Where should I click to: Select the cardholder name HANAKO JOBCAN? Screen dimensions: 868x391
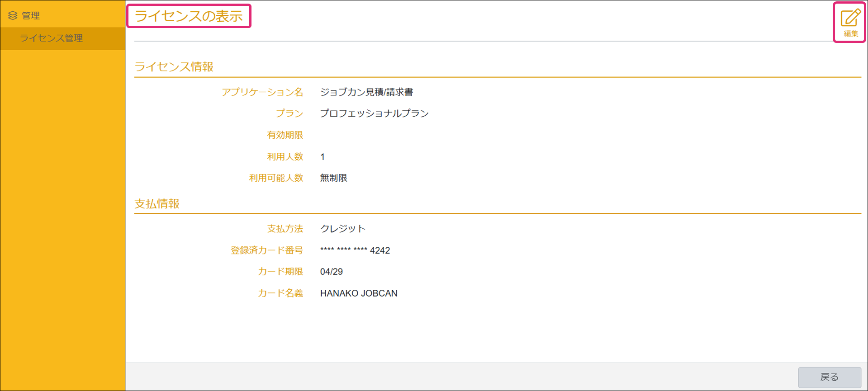[358, 293]
